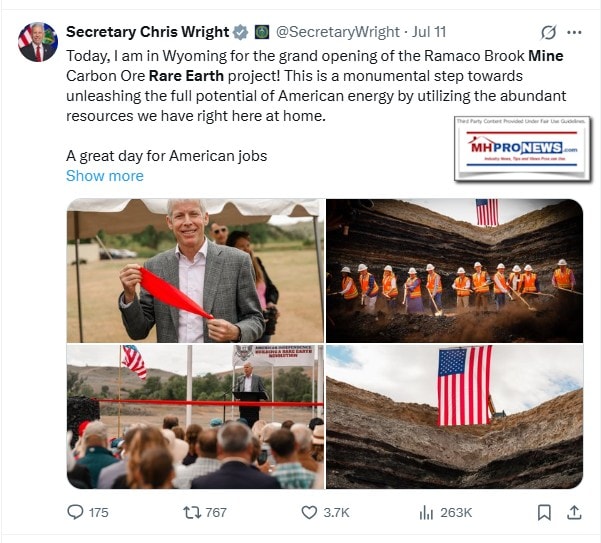Viewport: 601px width, 543px height.
Task: Click the reply speech bubble icon
Action: click(x=75, y=512)
